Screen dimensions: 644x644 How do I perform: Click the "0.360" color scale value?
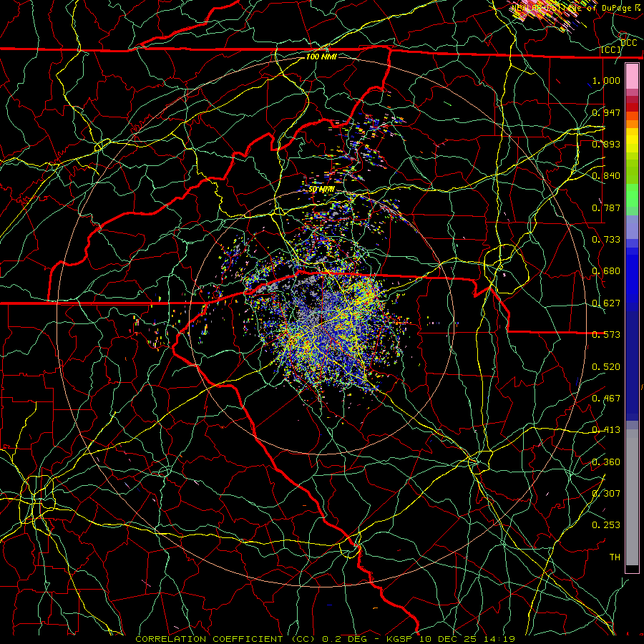pyautogui.click(x=606, y=462)
